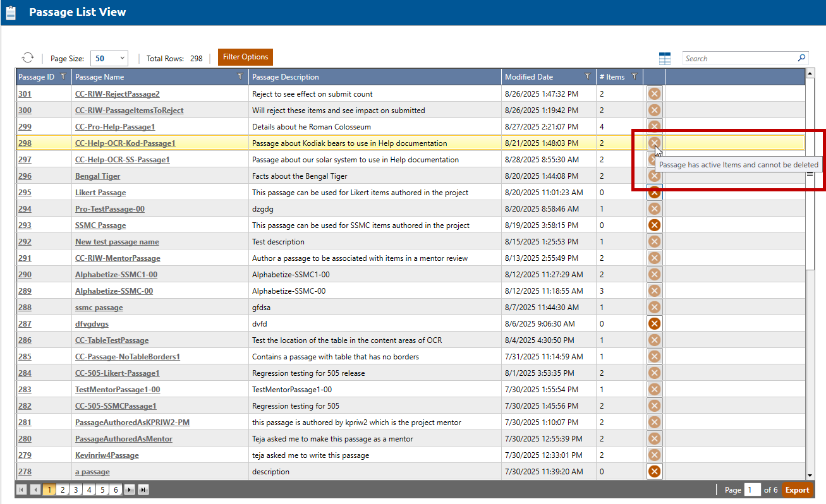Open the column chooser table icon
826x504 pixels.
[x=665, y=59]
